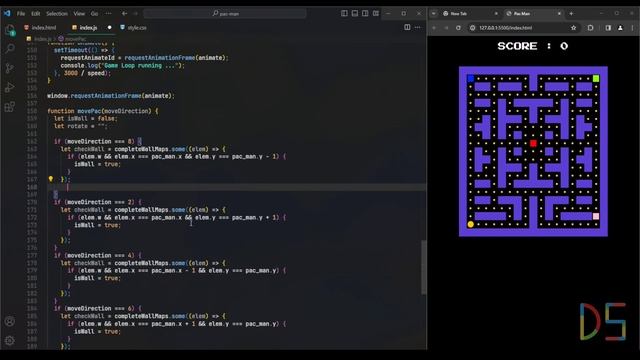Screen dimensions: 640x360
Task: Open Accounts menu in activity bar
Action: pos(10,321)
